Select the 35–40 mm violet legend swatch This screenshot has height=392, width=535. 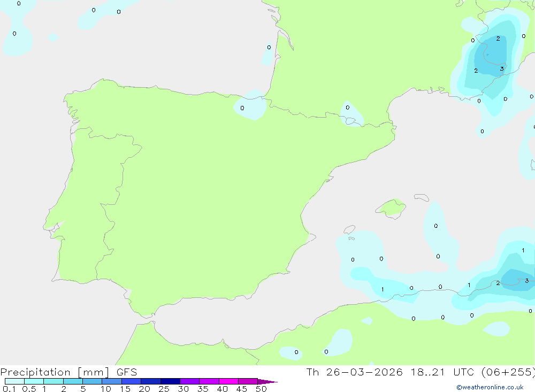coord(209,381)
